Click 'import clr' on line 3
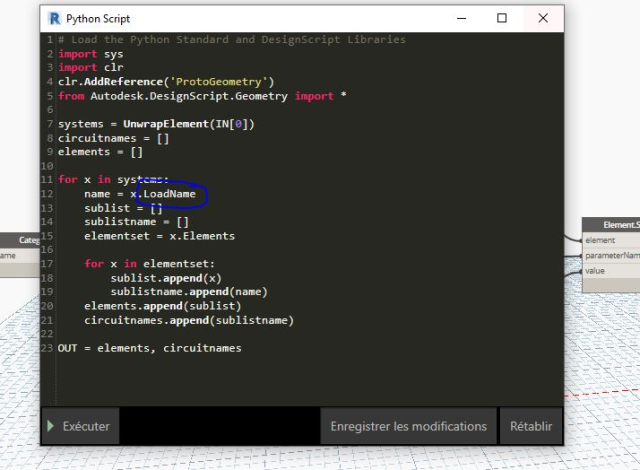This screenshot has height=470, width=640. tap(91, 67)
